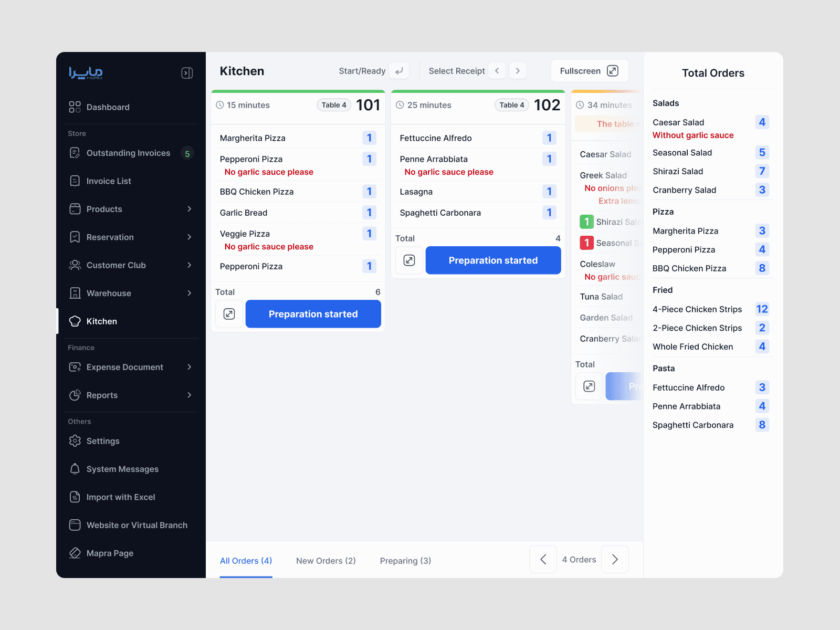Expand the Warehouse submenu
The image size is (840, 630).
point(189,293)
